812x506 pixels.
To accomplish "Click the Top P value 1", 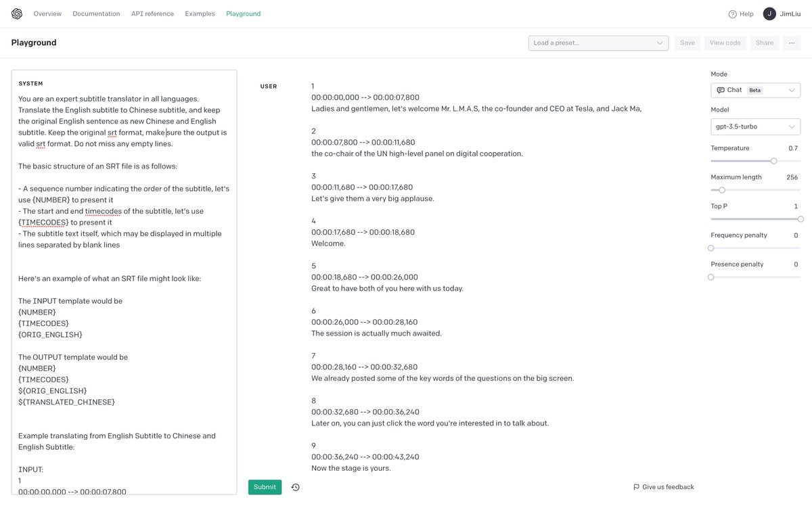I will [x=796, y=206].
